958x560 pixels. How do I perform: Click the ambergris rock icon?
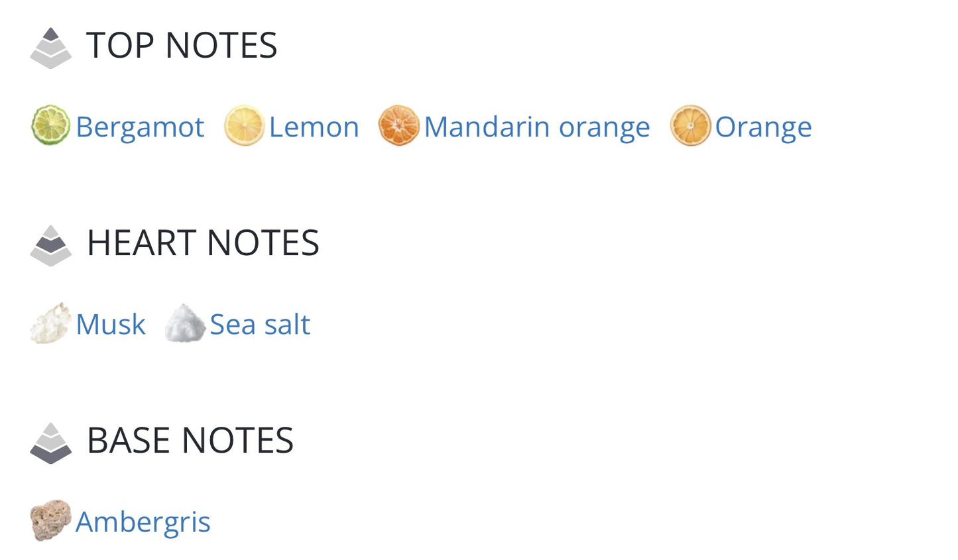pyautogui.click(x=50, y=520)
